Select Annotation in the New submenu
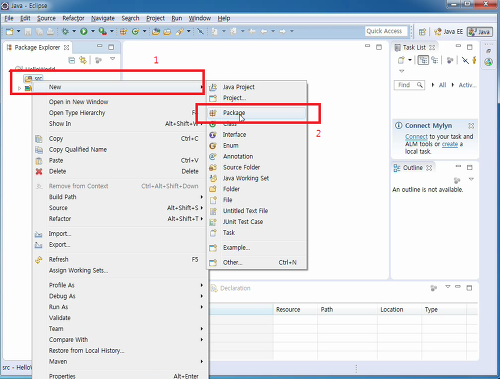 tap(257, 156)
